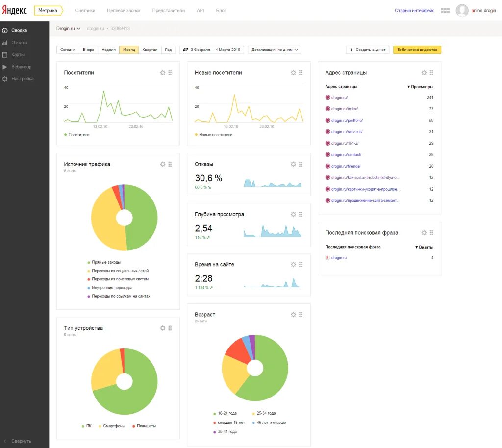The image size is (502, 448).
Task: Click drag handle of Время на сайте widget
Action: (301, 264)
